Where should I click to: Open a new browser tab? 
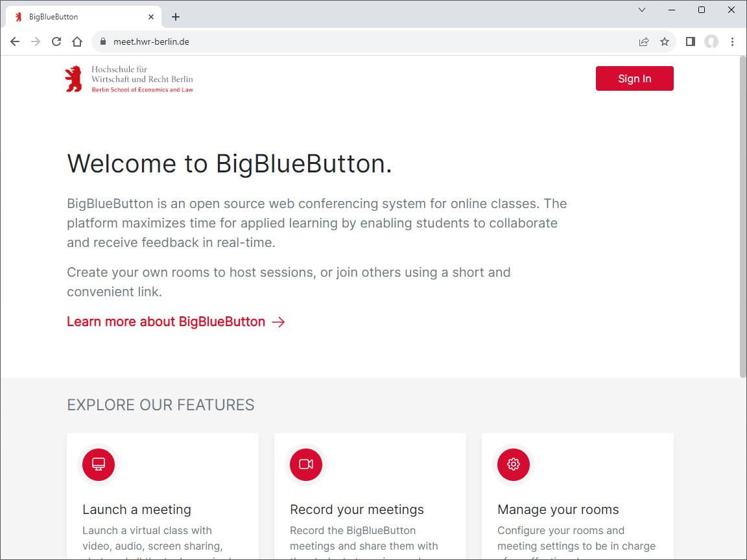coord(175,16)
